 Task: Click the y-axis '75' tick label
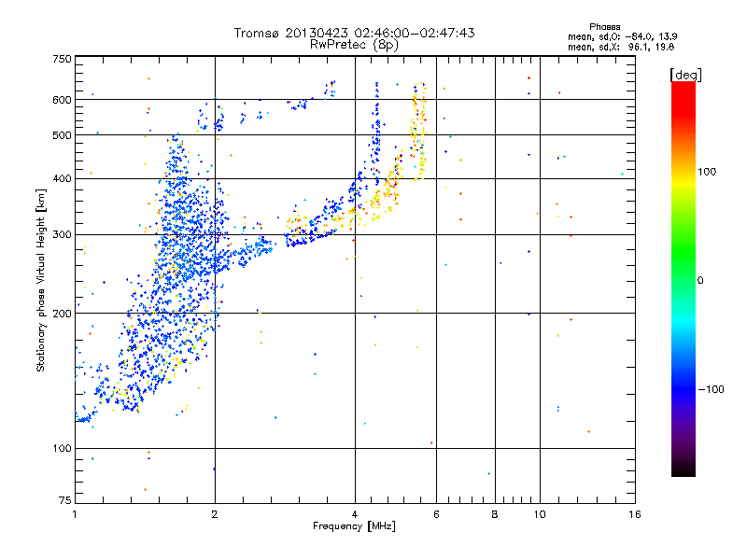pyautogui.click(x=65, y=500)
